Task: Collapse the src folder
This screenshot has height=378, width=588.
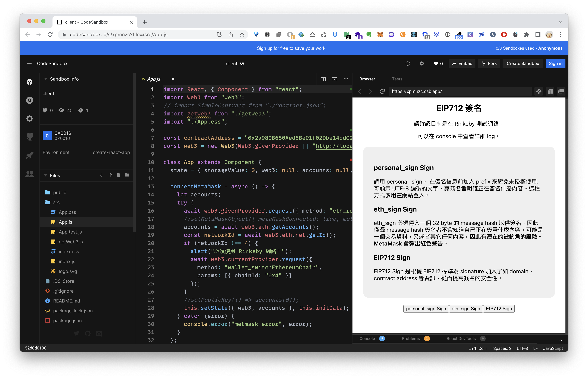Action: (56, 202)
